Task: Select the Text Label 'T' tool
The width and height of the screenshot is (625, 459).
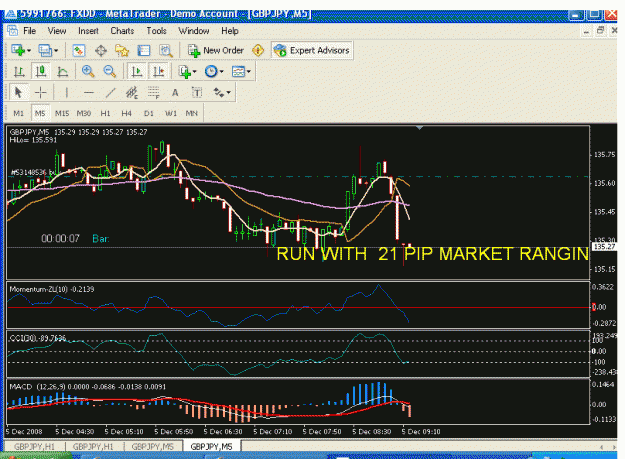Action: coord(197,92)
